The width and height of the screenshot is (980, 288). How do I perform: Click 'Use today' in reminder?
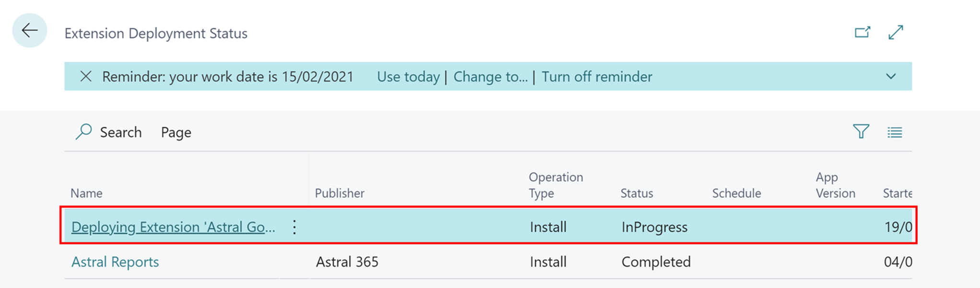coord(408,77)
